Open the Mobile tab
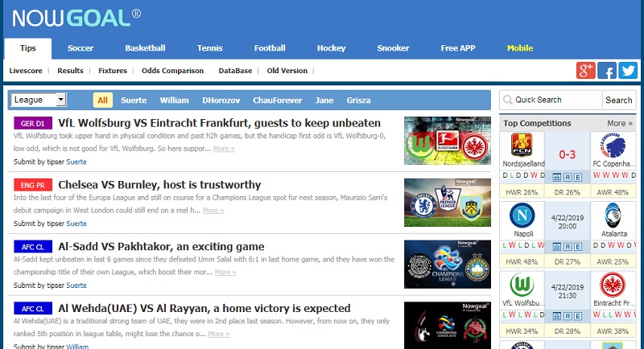 coord(520,48)
